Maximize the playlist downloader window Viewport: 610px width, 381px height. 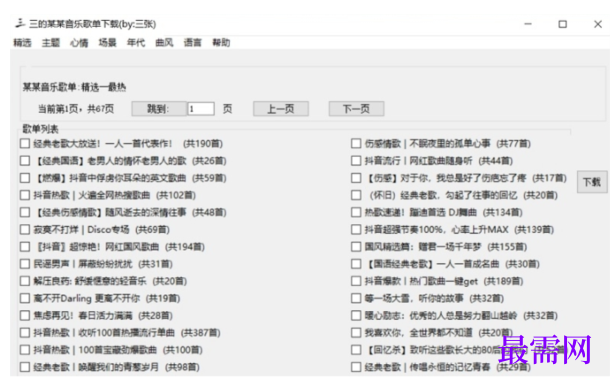563,24
